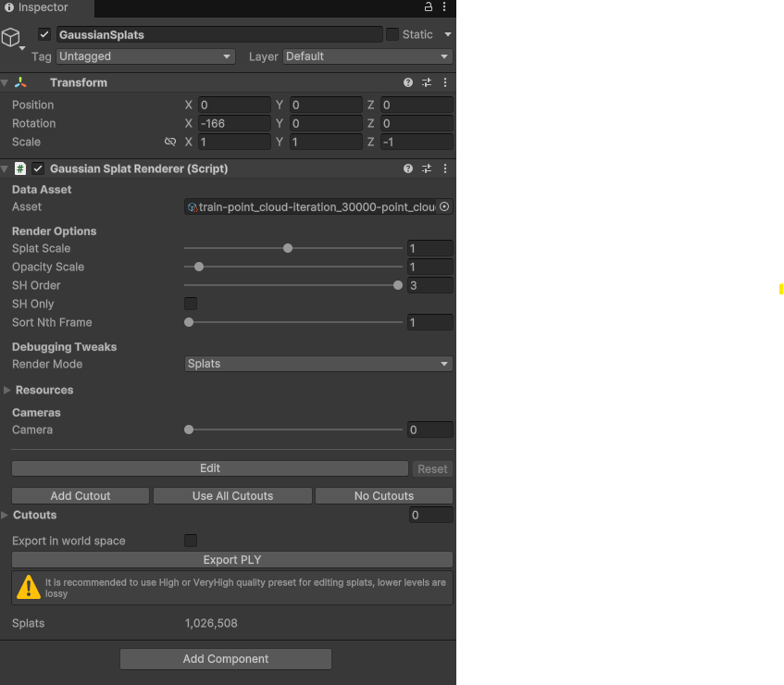This screenshot has width=784, height=685.
Task: Click the Inspector lock icon
Action: 428,7
